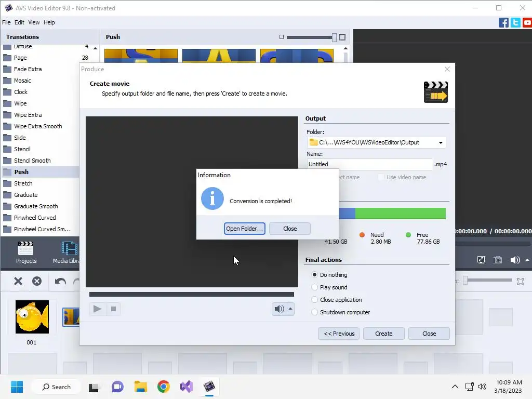Expand the output Folder dropdown

(441, 142)
